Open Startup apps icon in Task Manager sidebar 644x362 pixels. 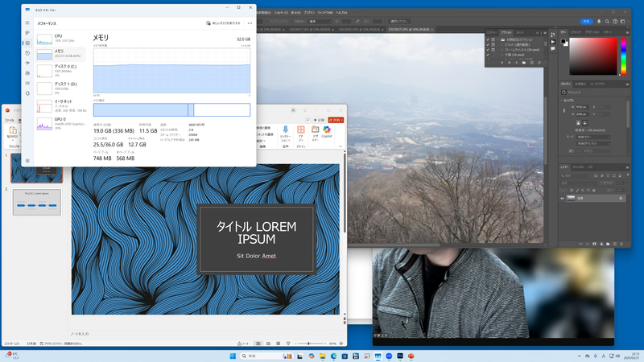[27, 63]
